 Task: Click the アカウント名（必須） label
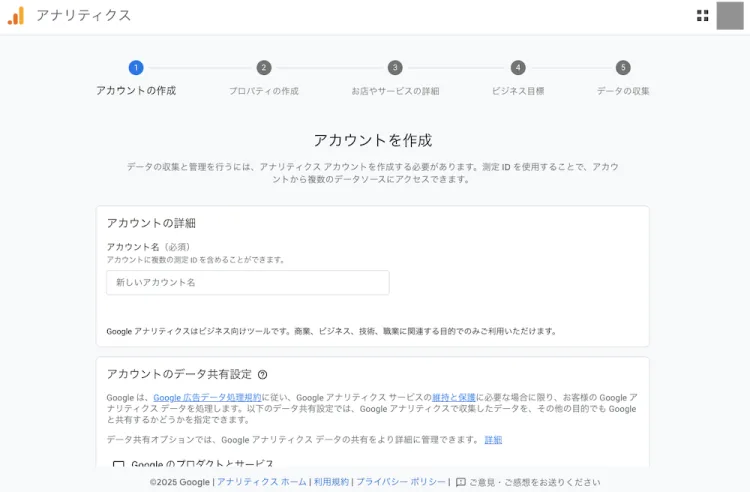tap(148, 247)
